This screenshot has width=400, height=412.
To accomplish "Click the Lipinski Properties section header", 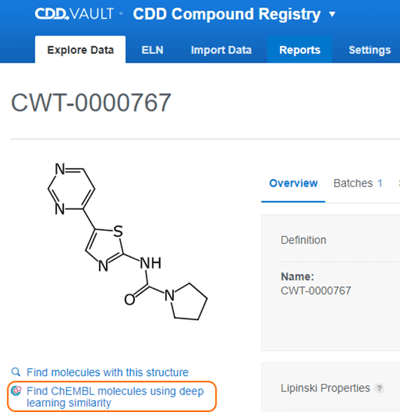I will (325, 388).
